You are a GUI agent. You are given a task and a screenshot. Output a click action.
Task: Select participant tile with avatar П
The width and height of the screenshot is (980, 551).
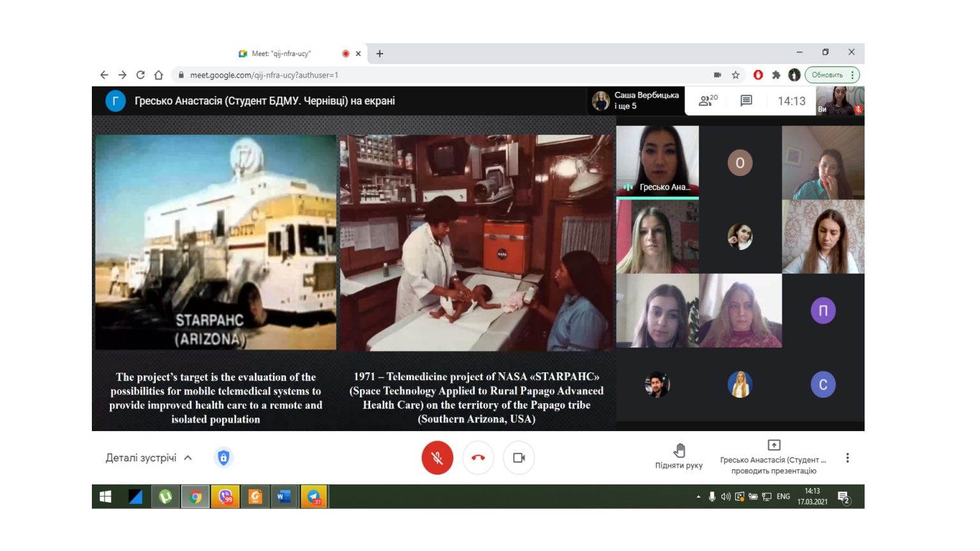[x=823, y=311]
